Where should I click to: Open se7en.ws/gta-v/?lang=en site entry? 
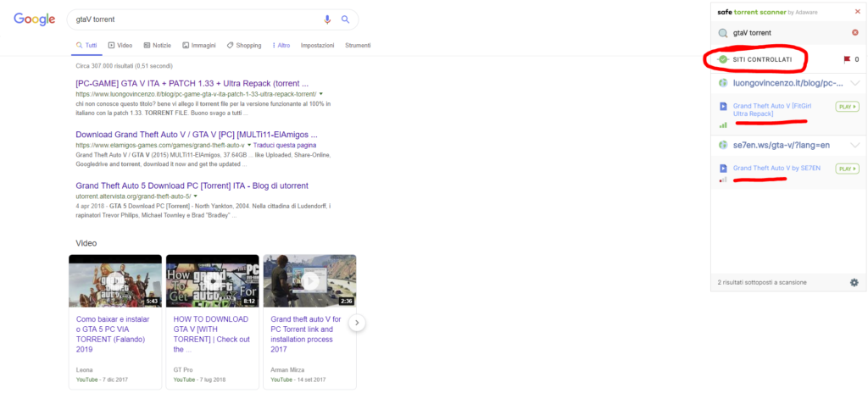[780, 145]
